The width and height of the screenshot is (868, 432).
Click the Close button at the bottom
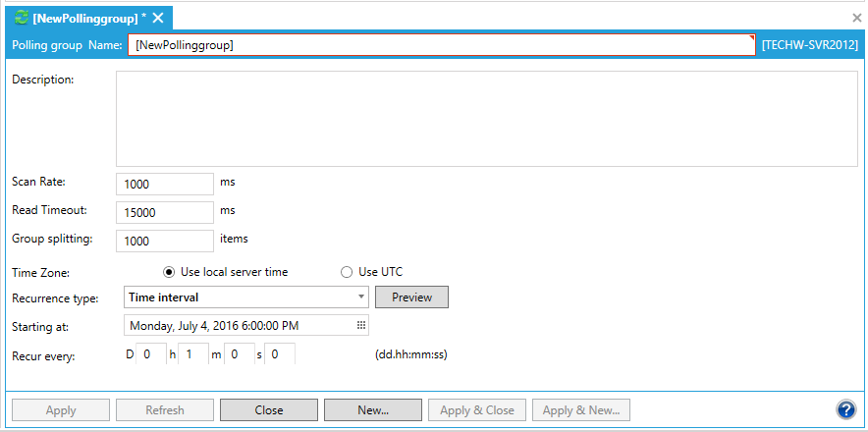[268, 410]
